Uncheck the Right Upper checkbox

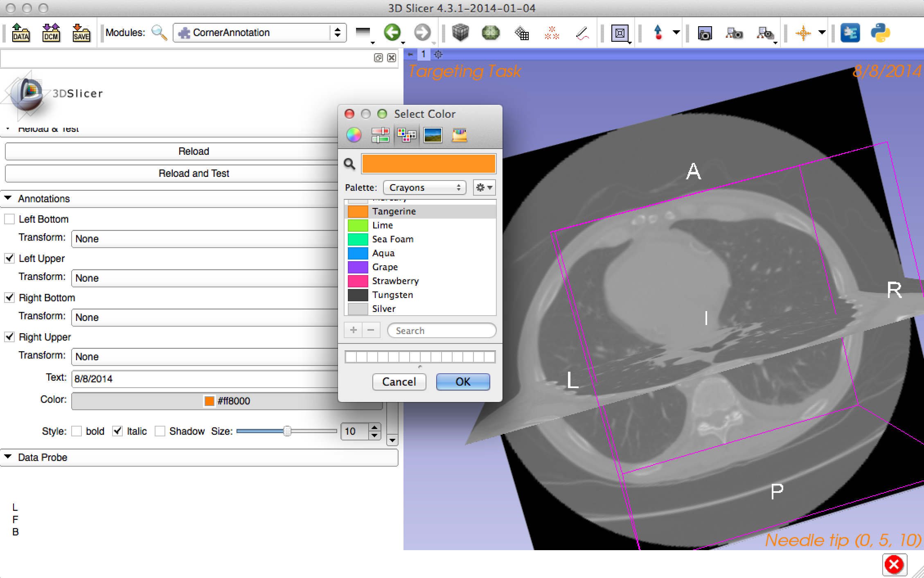(9, 337)
